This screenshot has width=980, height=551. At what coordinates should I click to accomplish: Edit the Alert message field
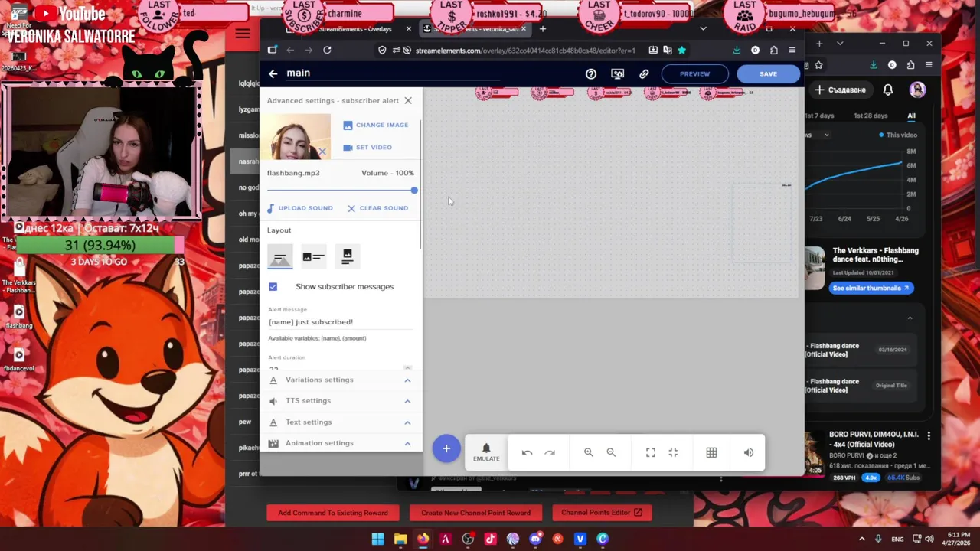pyautogui.click(x=341, y=322)
